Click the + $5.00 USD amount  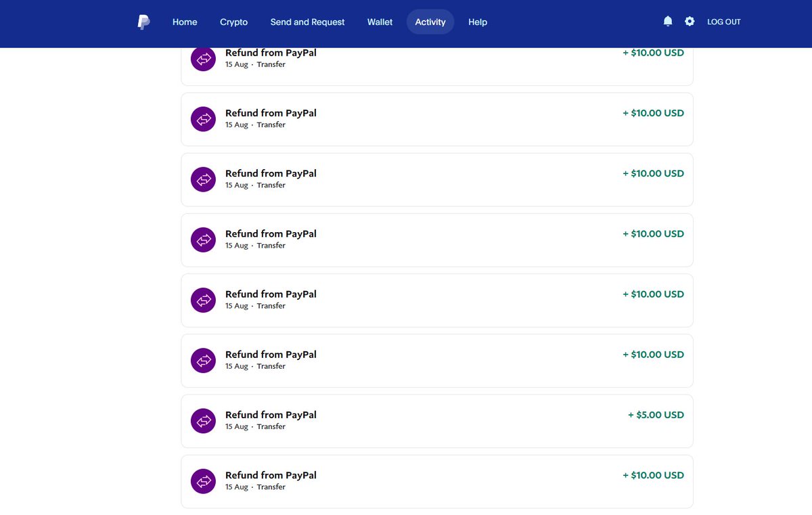click(656, 415)
